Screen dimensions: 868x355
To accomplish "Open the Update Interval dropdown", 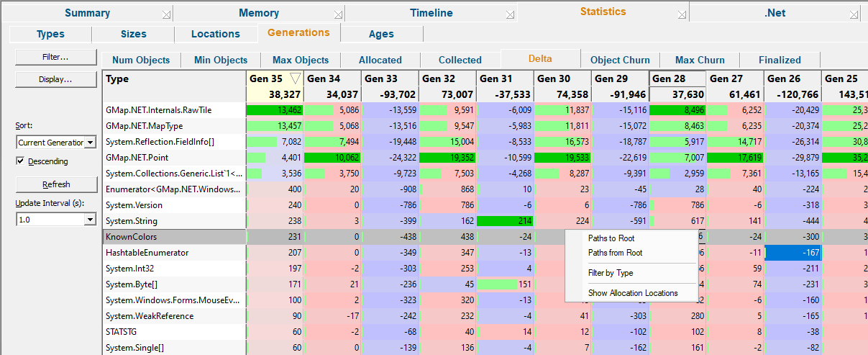I will [x=90, y=219].
